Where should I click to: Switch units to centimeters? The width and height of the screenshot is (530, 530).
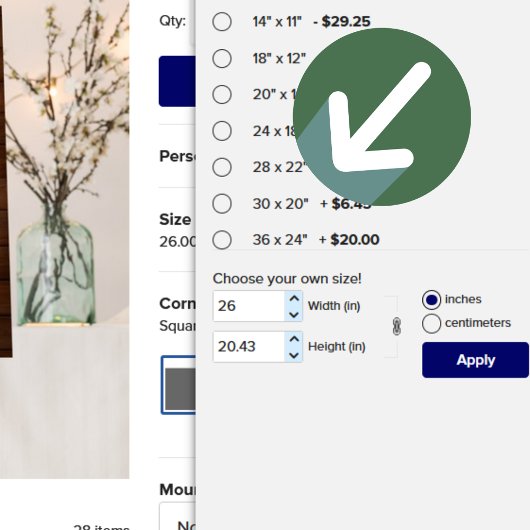tap(431, 323)
